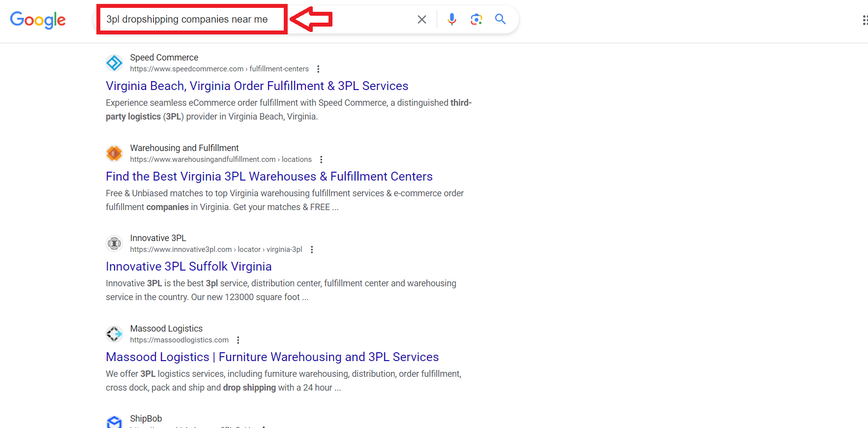Clear the search query with the X icon
Screen dimensions: 868x428
(x=422, y=19)
